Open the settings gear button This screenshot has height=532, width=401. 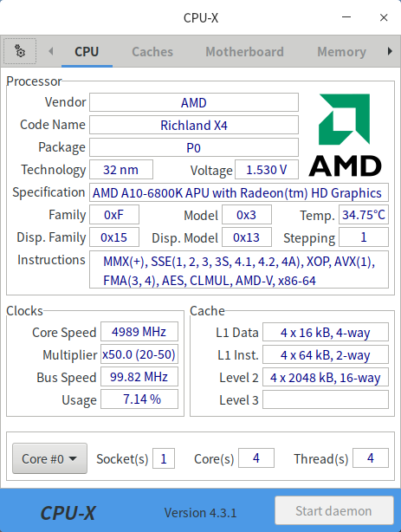(x=20, y=51)
